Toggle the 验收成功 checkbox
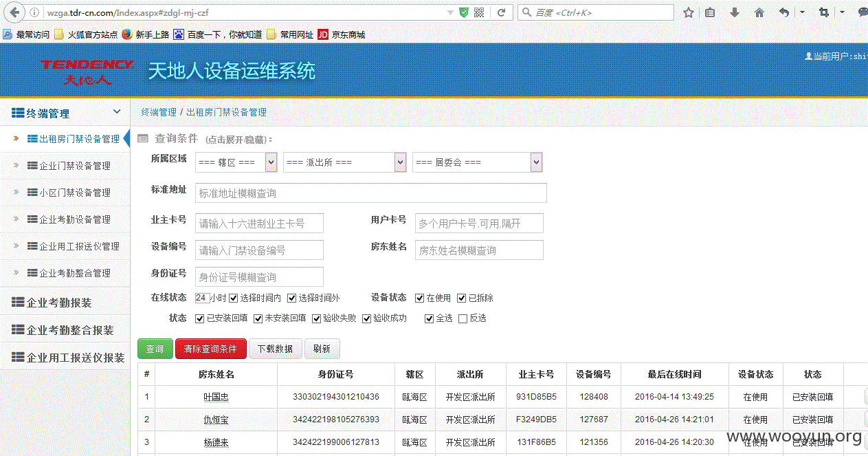This screenshot has height=456, width=868. coord(367,318)
